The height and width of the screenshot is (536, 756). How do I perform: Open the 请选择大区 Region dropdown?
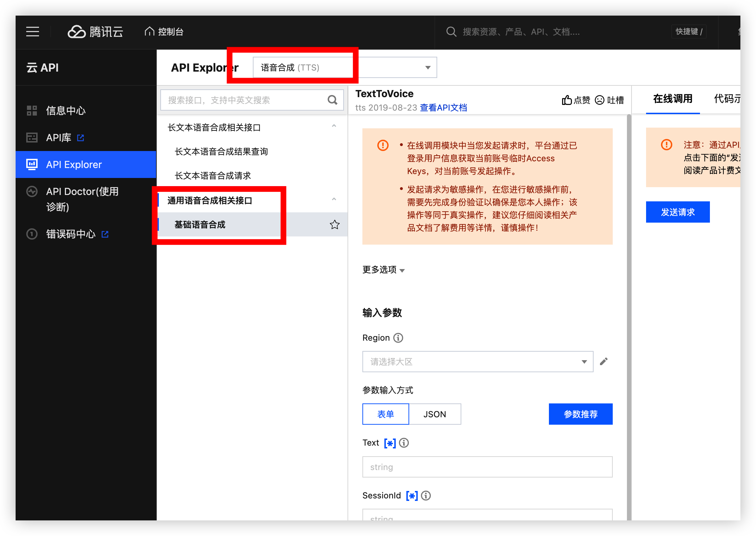point(478,362)
